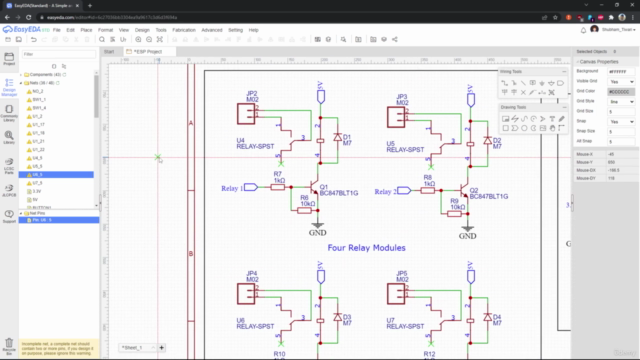Viewport: 640px width, 360px height.
Task: Open the Project panel in left sidebar
Action: [9, 58]
